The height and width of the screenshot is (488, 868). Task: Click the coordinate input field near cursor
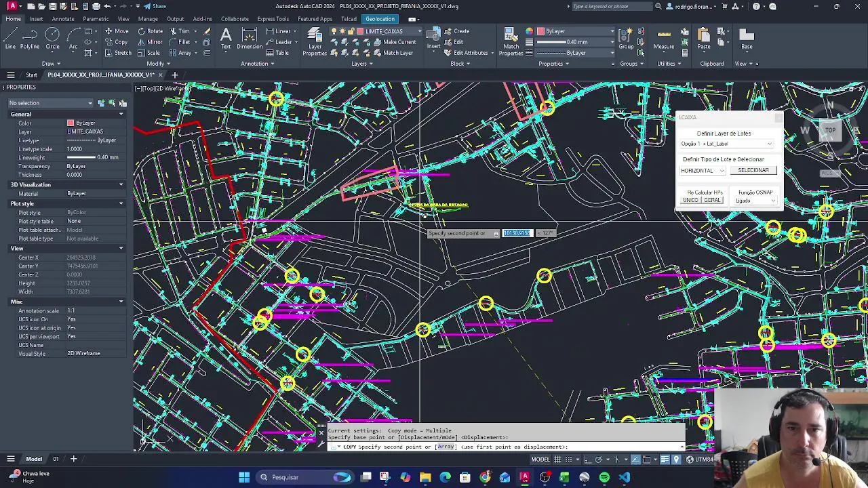[x=517, y=233]
